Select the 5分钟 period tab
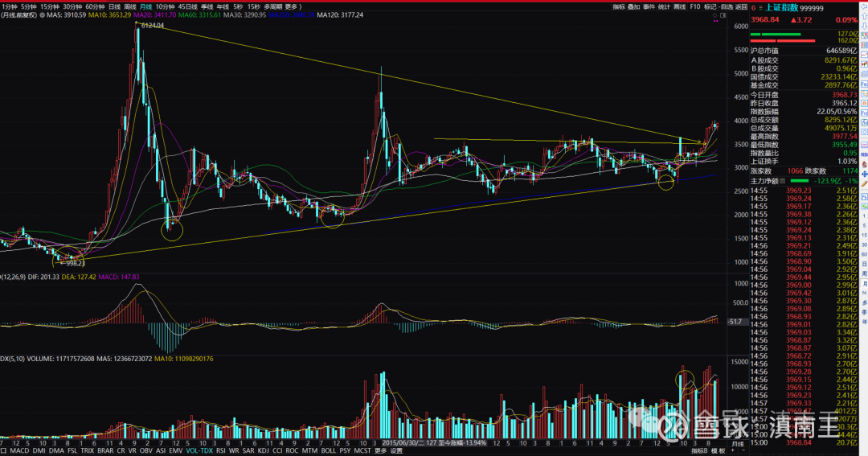 pos(30,6)
